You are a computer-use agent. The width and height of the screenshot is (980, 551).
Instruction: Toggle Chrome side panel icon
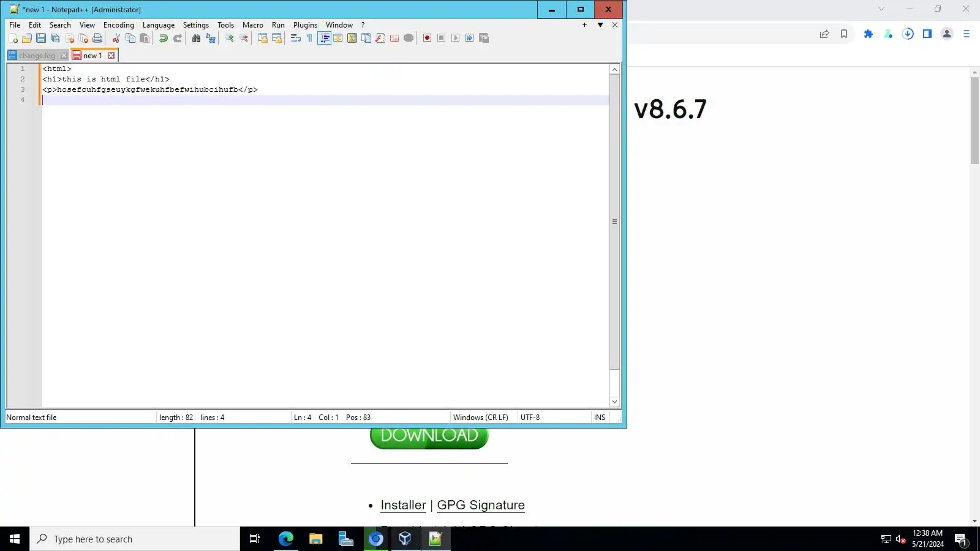(x=927, y=34)
